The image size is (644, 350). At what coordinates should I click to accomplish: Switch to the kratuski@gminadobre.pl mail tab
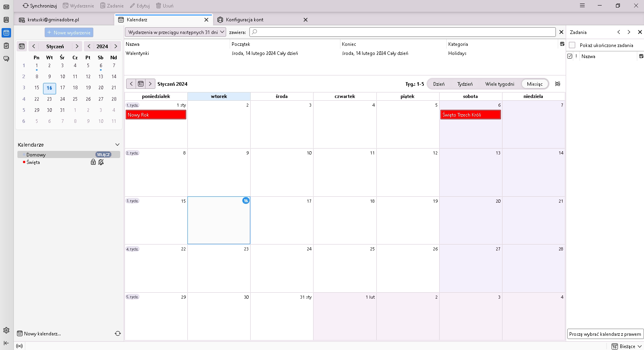(x=53, y=20)
